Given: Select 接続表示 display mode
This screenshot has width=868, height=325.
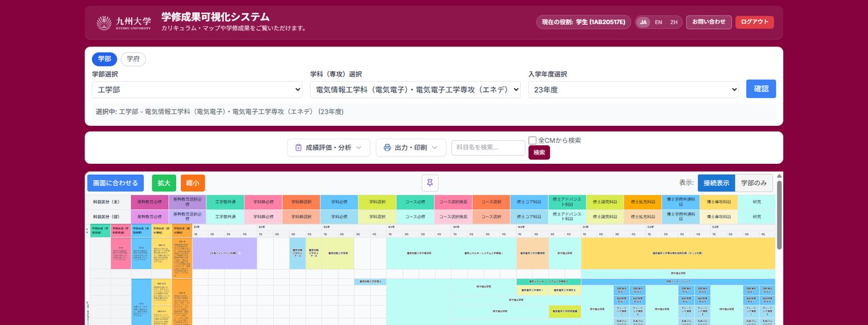Looking at the screenshot, I should click(x=716, y=183).
